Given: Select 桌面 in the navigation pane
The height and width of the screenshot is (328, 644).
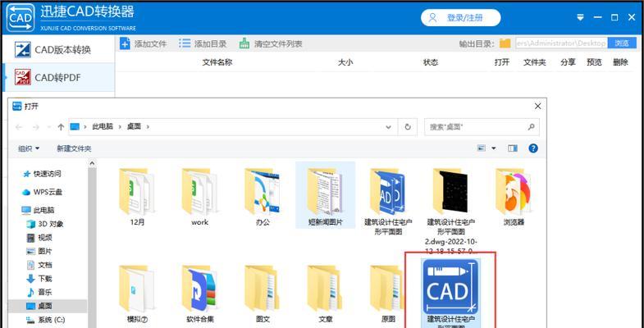Looking at the screenshot, I should pos(48,306).
